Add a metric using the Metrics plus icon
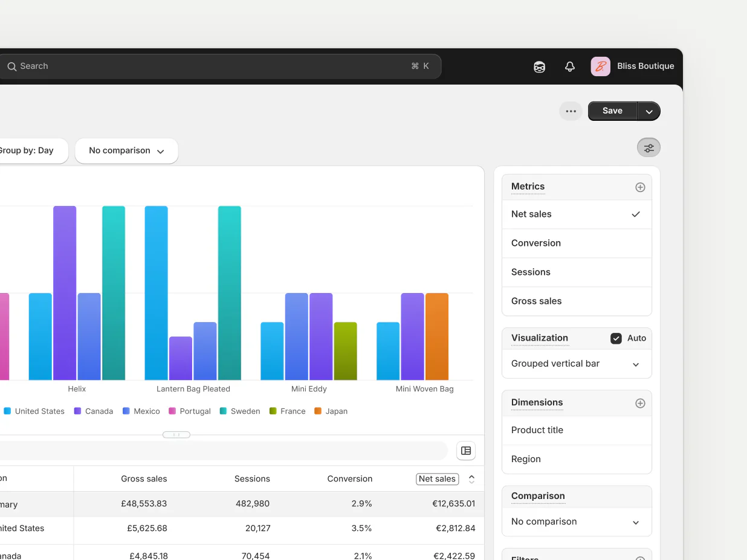Screen dimensions: 747x560 [x=640, y=187]
